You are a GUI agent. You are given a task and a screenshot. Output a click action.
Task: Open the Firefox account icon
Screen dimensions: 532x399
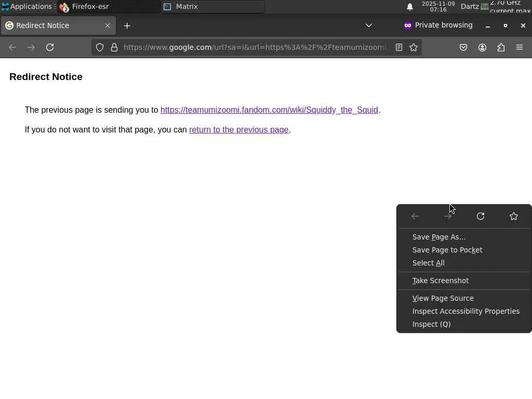pos(482,47)
